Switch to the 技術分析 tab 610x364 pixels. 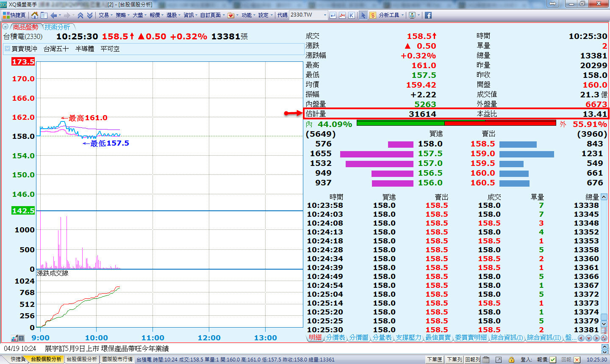(x=58, y=27)
